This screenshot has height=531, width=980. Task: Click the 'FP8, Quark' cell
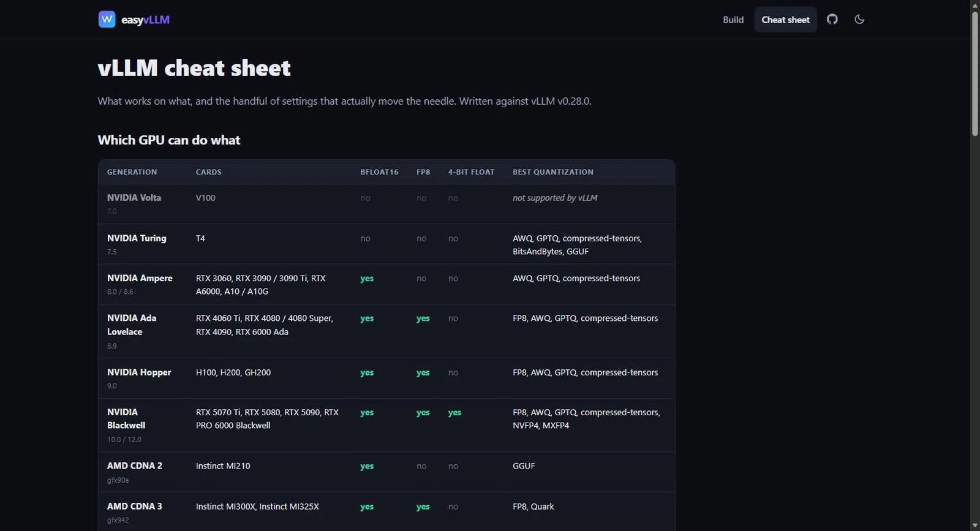[533, 507]
